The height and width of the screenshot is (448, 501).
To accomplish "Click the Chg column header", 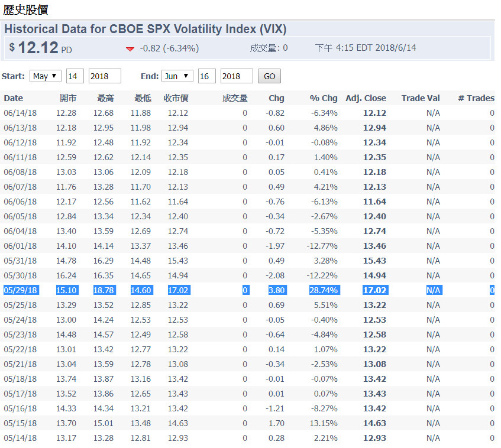I will click(276, 98).
